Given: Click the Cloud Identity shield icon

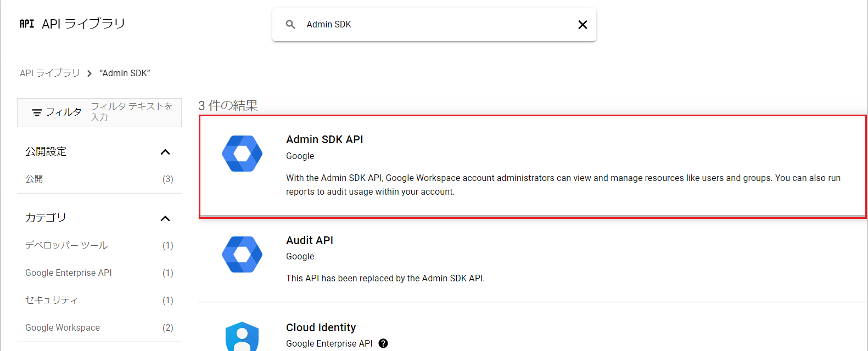Looking at the screenshot, I should coord(242,336).
